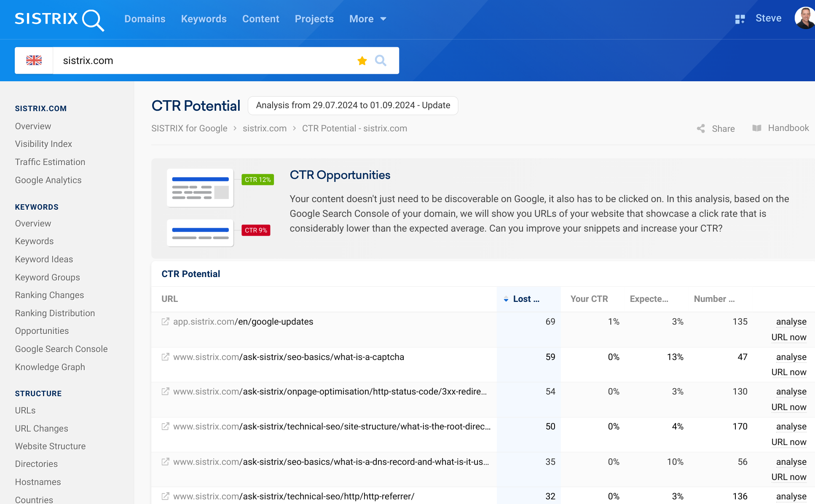Open the dashboard grid icon next to Steve
Image resolution: width=815 pixels, height=504 pixels.
740,19
